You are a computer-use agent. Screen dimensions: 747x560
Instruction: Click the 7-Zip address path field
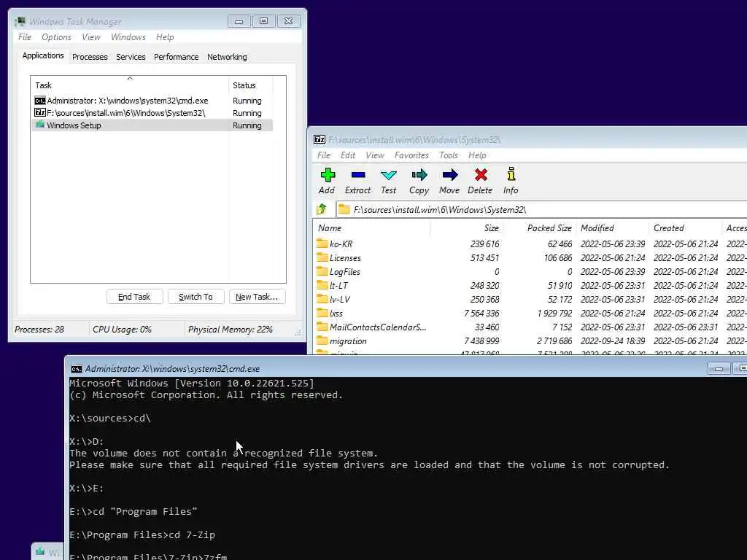(x=542, y=209)
